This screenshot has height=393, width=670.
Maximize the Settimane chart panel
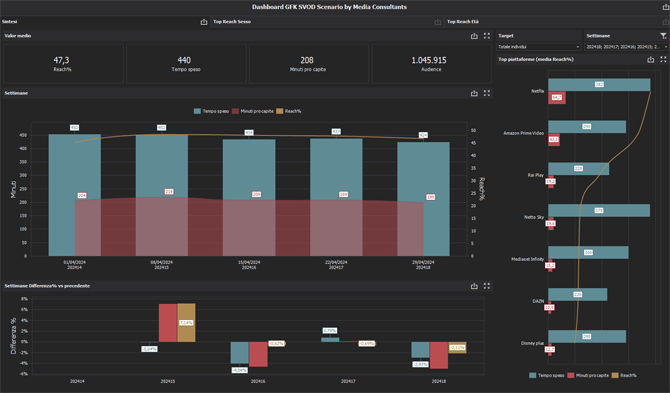[x=487, y=93]
